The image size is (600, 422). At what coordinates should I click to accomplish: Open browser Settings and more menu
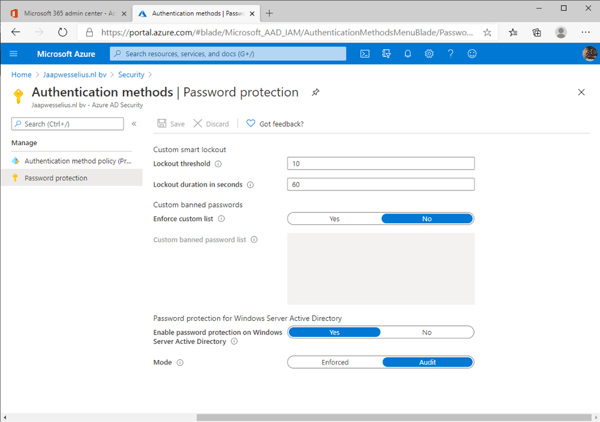(585, 33)
